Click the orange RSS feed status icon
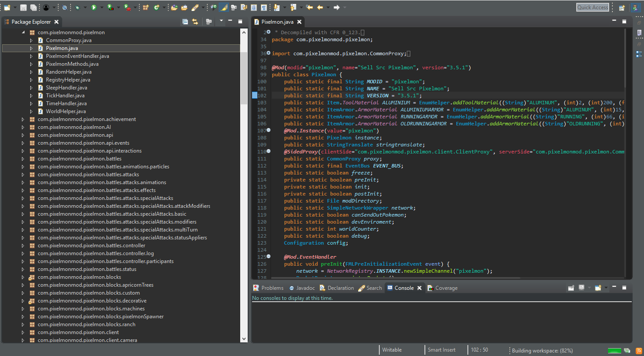The height and width of the screenshot is (356, 644). coord(639,350)
